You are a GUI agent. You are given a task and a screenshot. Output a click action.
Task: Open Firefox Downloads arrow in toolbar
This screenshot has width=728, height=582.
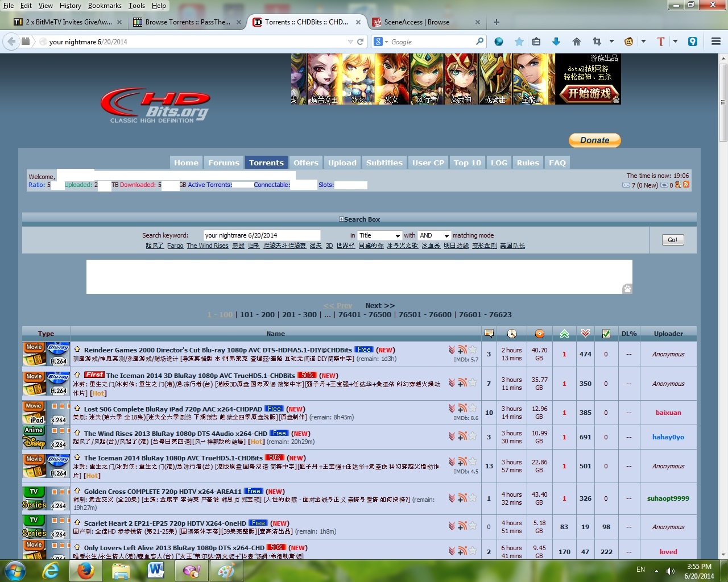(x=556, y=41)
